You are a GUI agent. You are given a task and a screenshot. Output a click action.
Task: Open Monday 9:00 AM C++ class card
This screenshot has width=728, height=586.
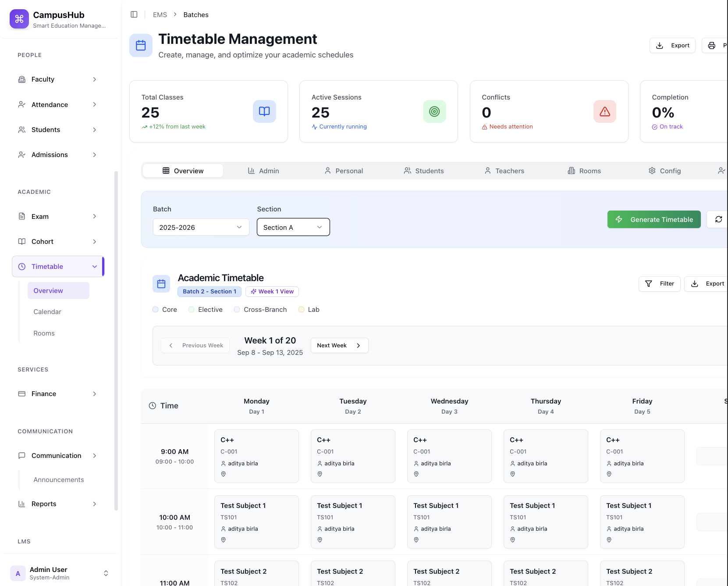point(256,456)
